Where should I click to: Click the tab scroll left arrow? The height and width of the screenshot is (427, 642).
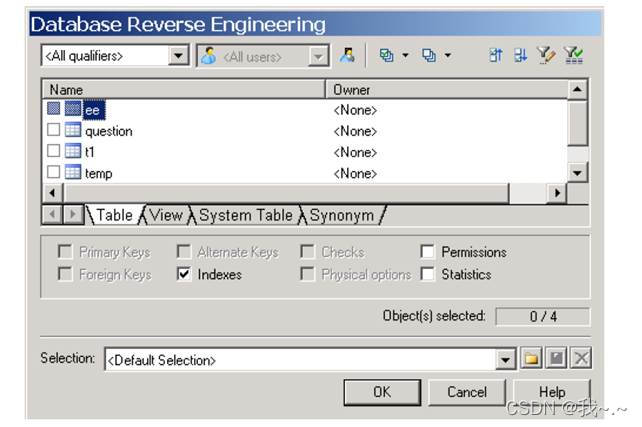52,214
